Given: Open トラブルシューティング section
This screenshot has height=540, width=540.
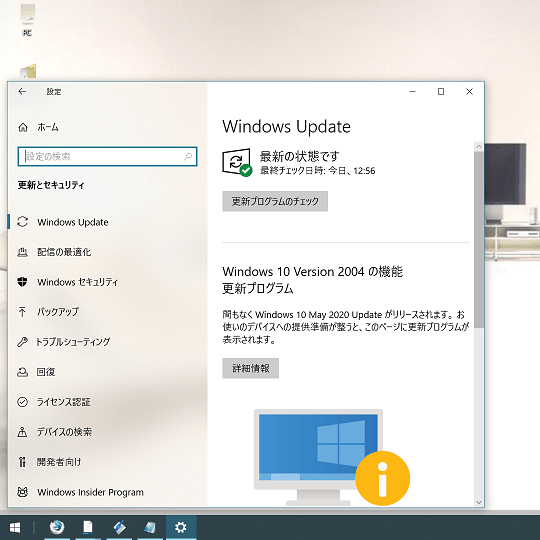Looking at the screenshot, I should tap(73, 342).
